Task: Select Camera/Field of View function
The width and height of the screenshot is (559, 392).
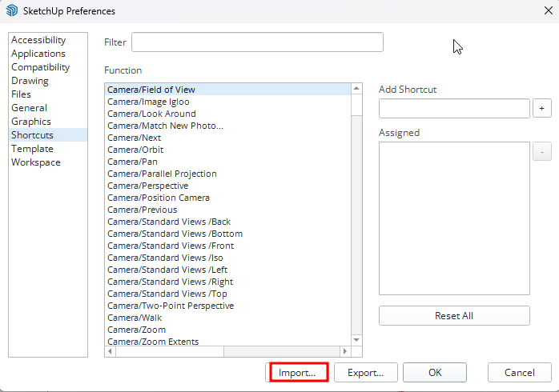Action: [x=228, y=90]
